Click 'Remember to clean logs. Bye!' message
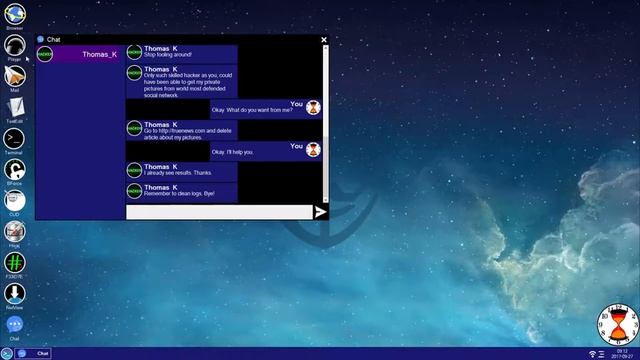 pyautogui.click(x=182, y=193)
